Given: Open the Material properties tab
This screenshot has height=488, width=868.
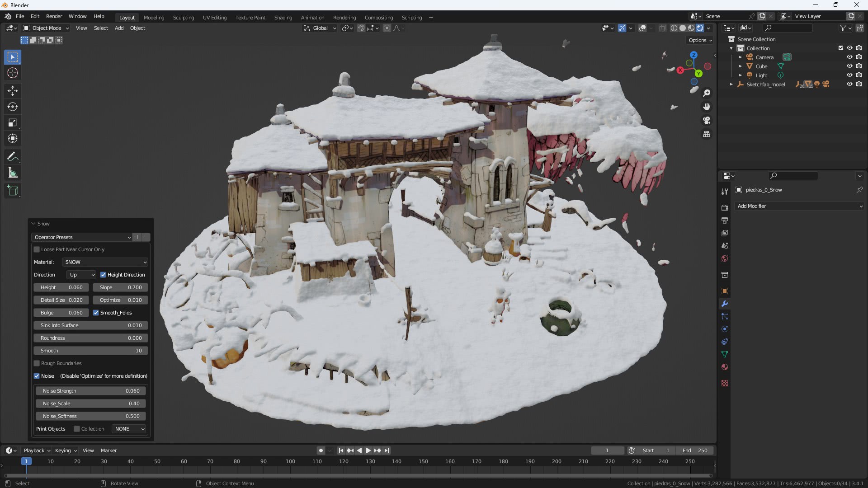Looking at the screenshot, I should coord(725,367).
